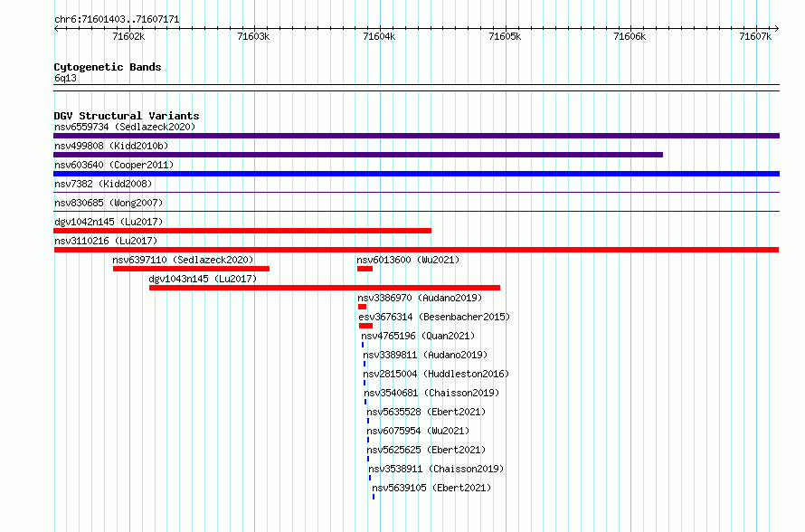Click the nsv3540681 (Chaisson2019) label
Viewport: 805px width, 532px height.
(x=431, y=393)
